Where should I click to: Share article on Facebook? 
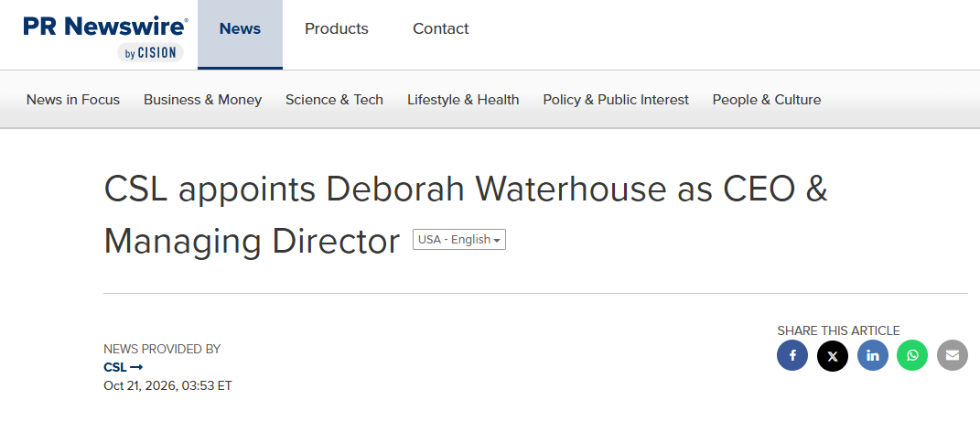click(792, 356)
